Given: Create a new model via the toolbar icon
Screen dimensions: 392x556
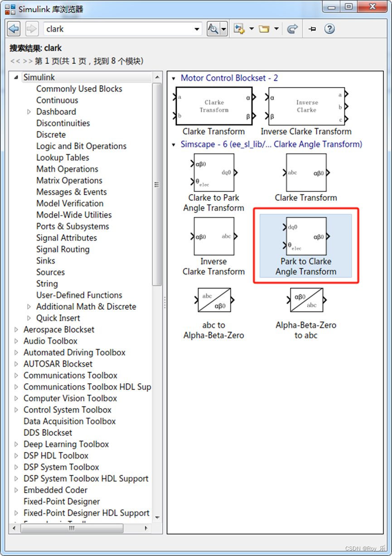Looking at the screenshot, I should coord(240,29).
